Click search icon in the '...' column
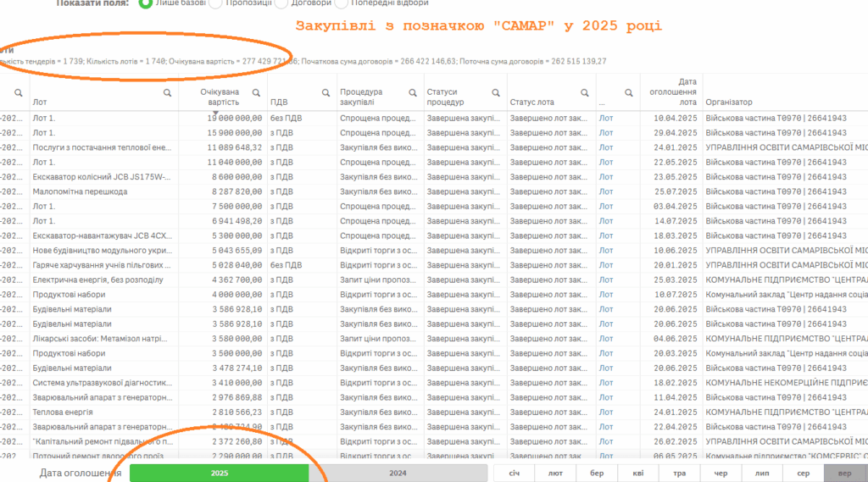This screenshot has width=868, height=482. 629,93
